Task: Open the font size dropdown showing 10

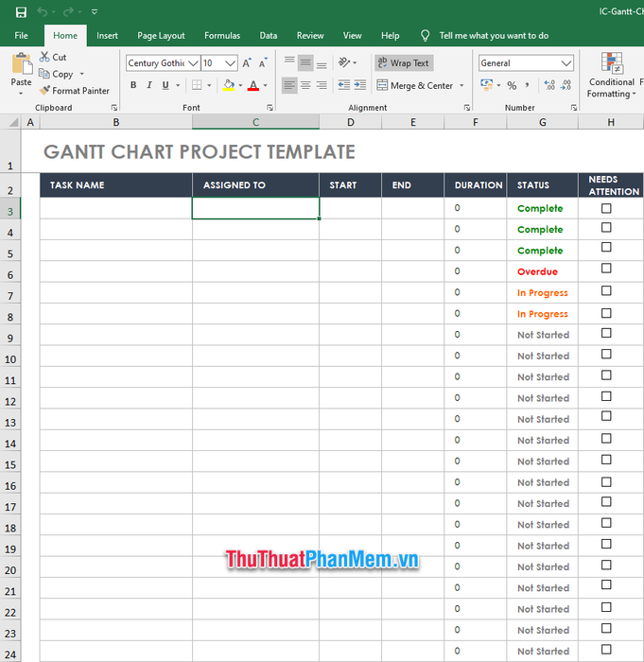Action: click(232, 63)
